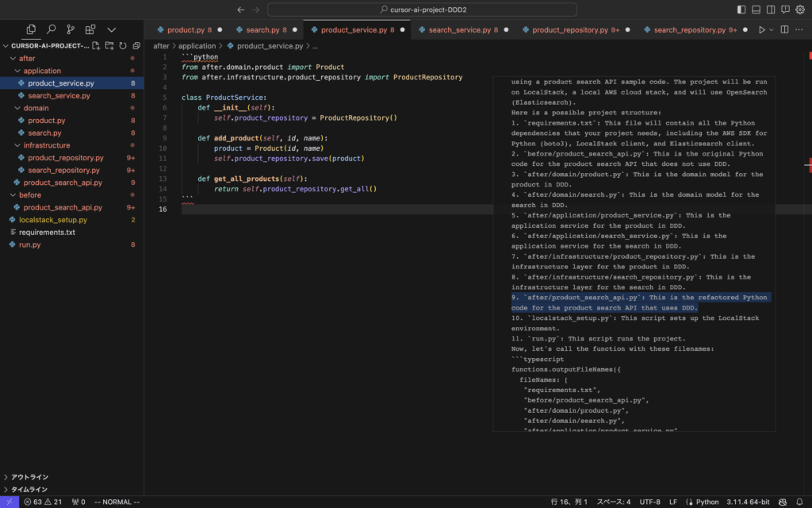Run the Python file with the play button
This screenshot has height=508, width=812.
(x=762, y=29)
